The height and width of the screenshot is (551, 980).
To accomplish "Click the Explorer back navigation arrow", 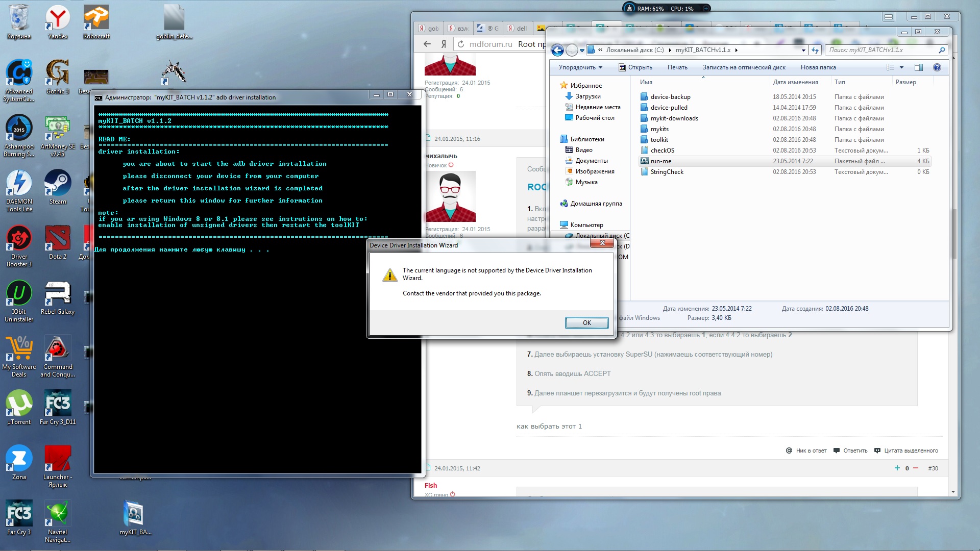I will pos(557,50).
